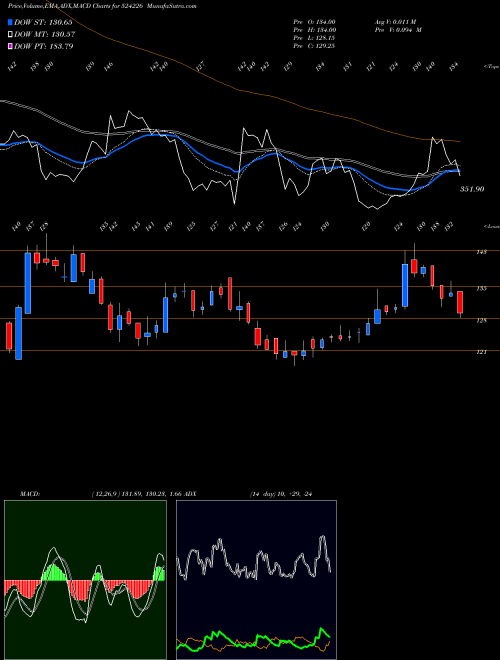Click the white DOW MT legend swatch
Viewport: 500px width, 660px height.
pos(11,35)
